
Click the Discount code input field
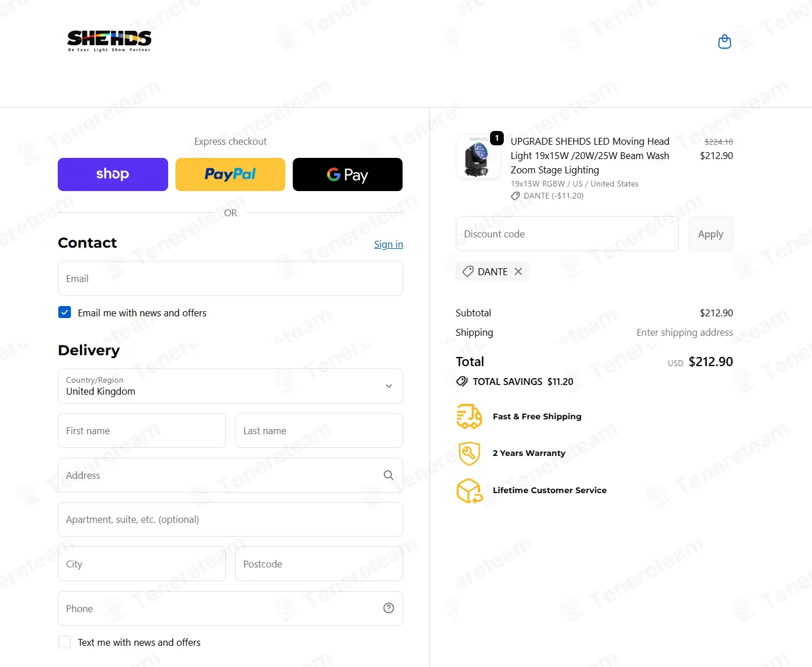567,233
